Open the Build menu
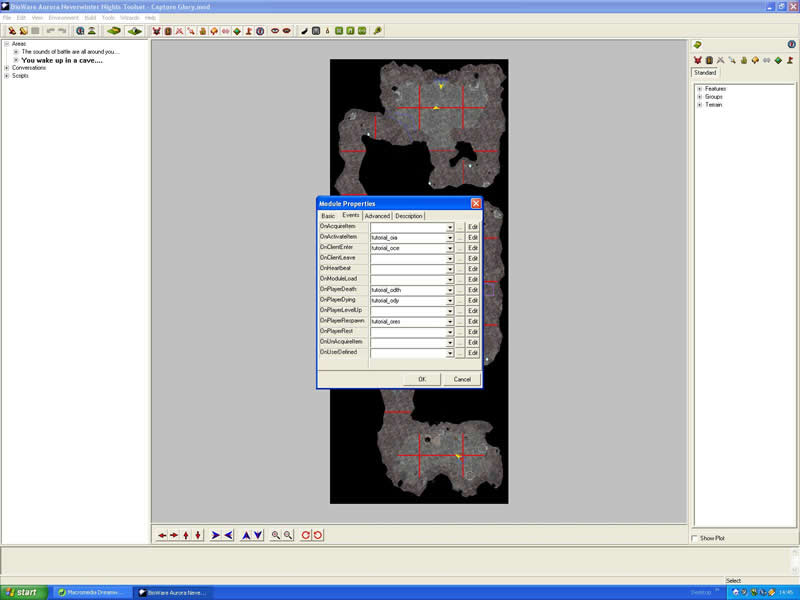The height and width of the screenshot is (600, 800). [x=90, y=18]
